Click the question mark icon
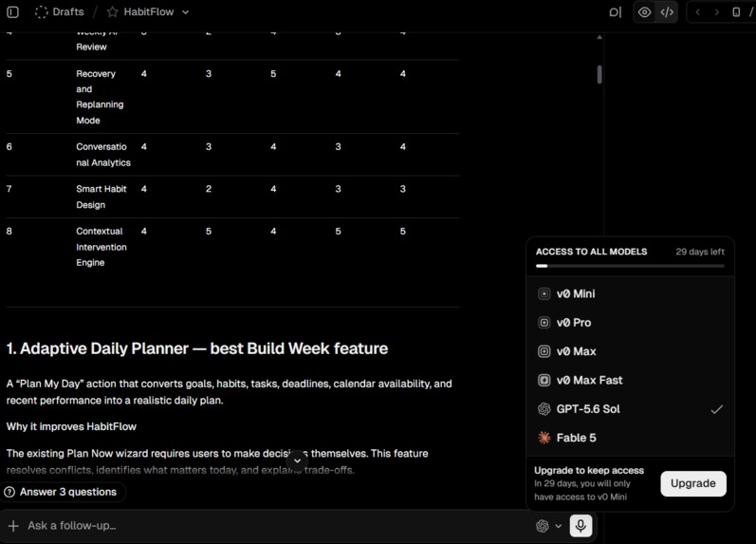Viewport: 756px width, 544px height. click(x=9, y=492)
